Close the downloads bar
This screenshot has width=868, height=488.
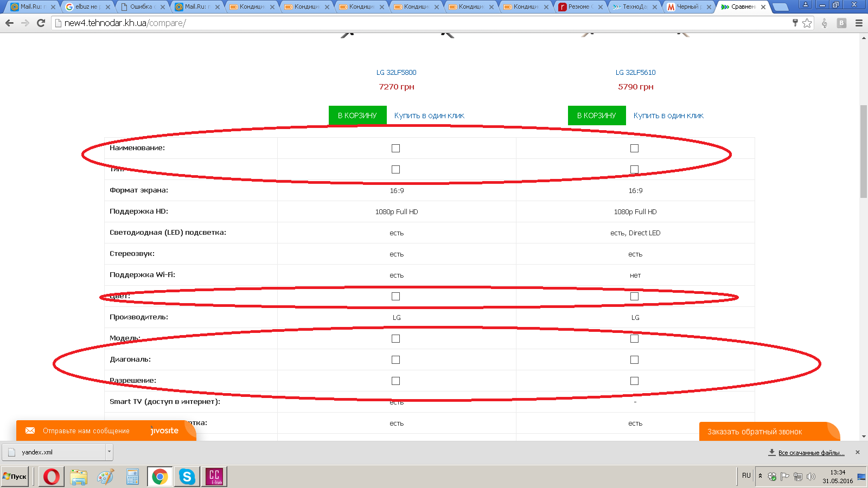858,452
